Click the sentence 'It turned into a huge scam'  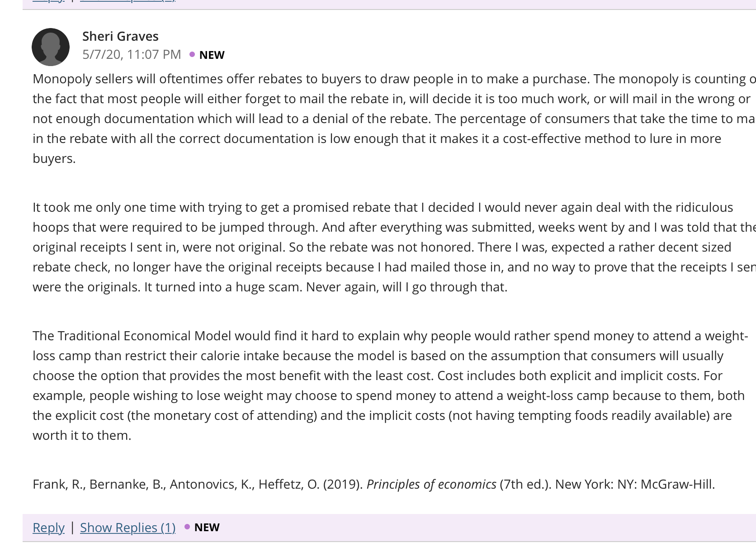click(x=223, y=287)
